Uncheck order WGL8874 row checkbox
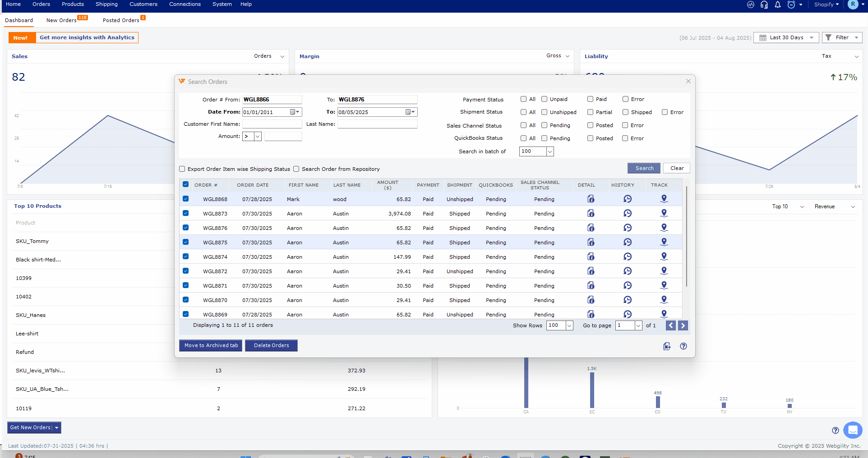This screenshot has width=868, height=458. click(185, 256)
